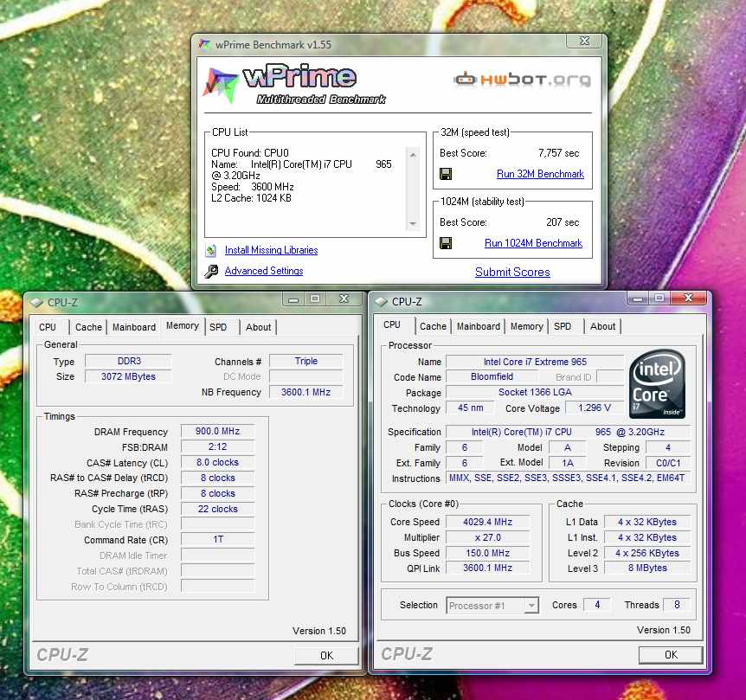746x700 pixels.
Task: Click the save icon beside Run 32M Benchmark
Action: [x=446, y=174]
